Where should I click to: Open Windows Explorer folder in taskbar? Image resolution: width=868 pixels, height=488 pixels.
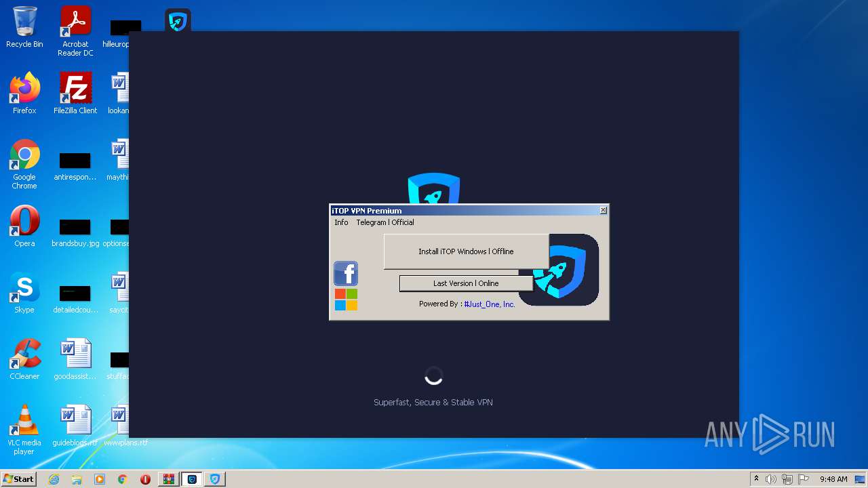[77, 479]
